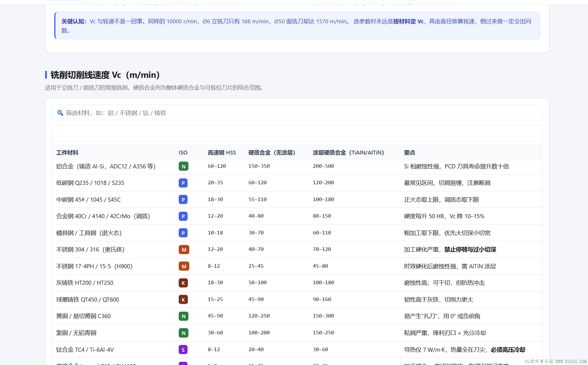The image size is (588, 365).
Task: Select 合金钢 40Cr / 4140 / 42CrMo cell
Action: 103,216
